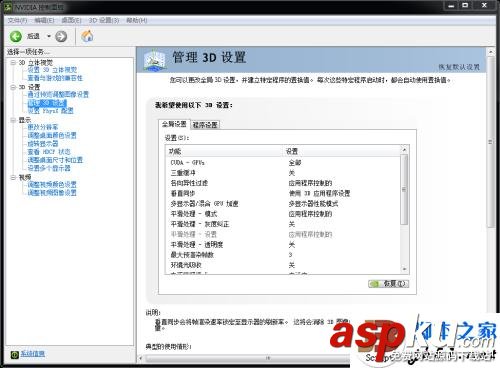
Task: Open the 帮助(H) menu
Action: click(x=137, y=21)
